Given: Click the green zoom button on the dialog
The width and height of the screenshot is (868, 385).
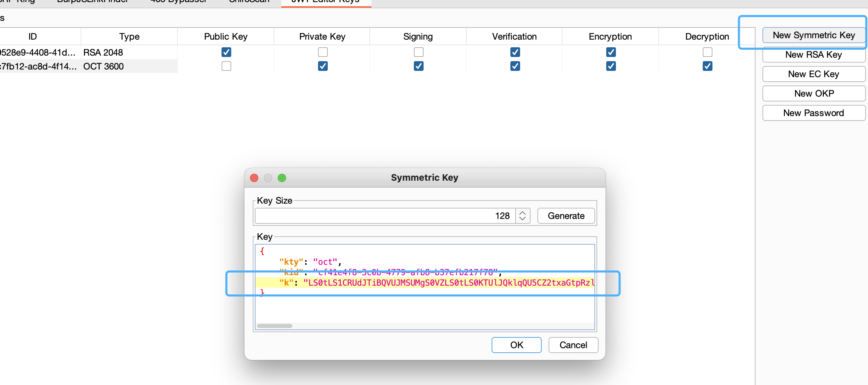Looking at the screenshot, I should click(282, 178).
